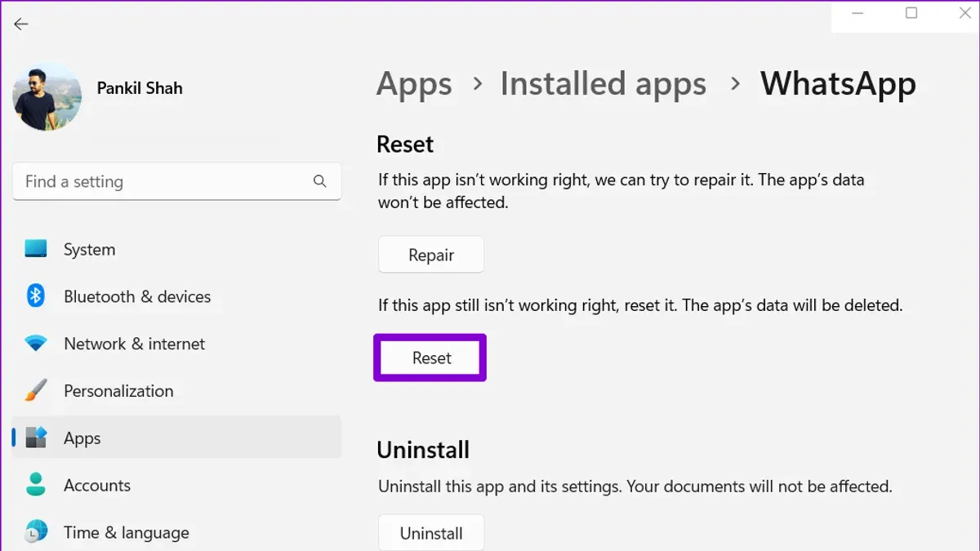Click the Uninstall section heading
980x551 pixels.
click(x=423, y=450)
